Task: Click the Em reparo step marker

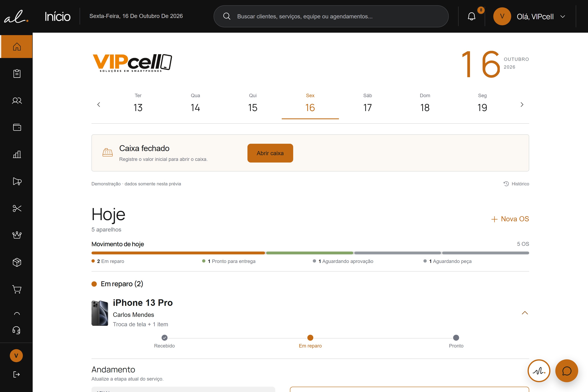Action: (310, 338)
